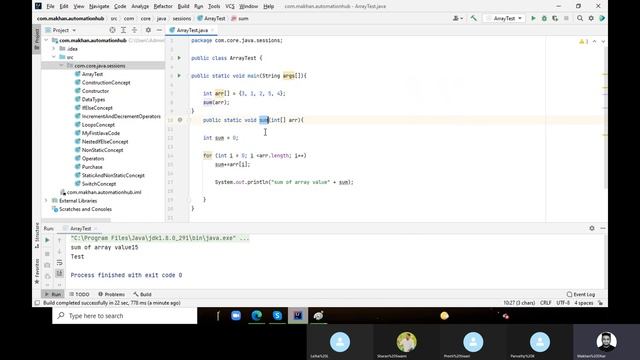Open the File menu
Viewport: 640px width, 360px height.
tap(50, 6)
